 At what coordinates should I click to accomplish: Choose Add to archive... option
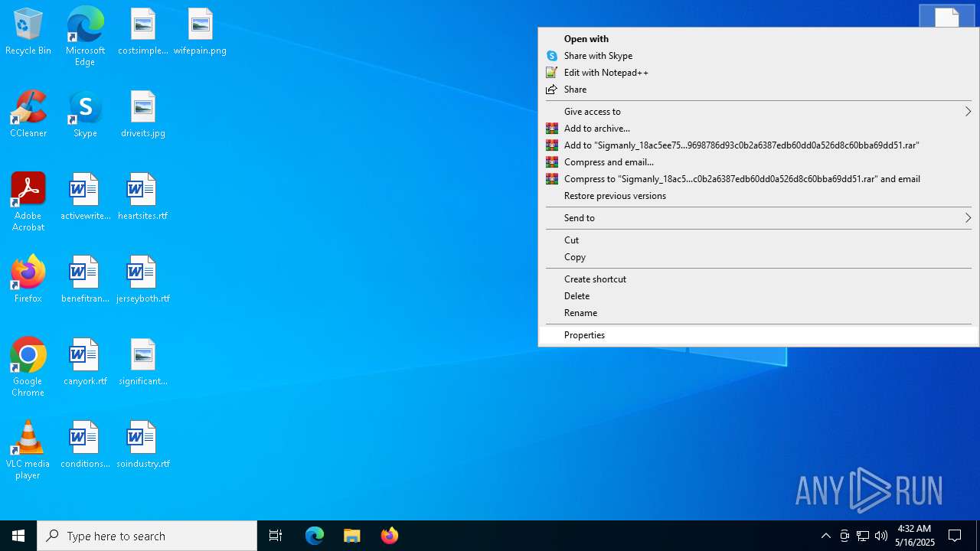pos(758,129)
